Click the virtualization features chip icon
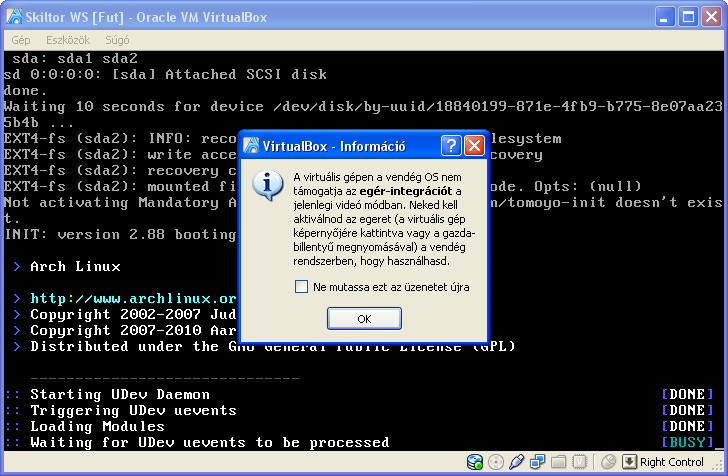Viewport: 728px width, 476px height. (x=579, y=462)
